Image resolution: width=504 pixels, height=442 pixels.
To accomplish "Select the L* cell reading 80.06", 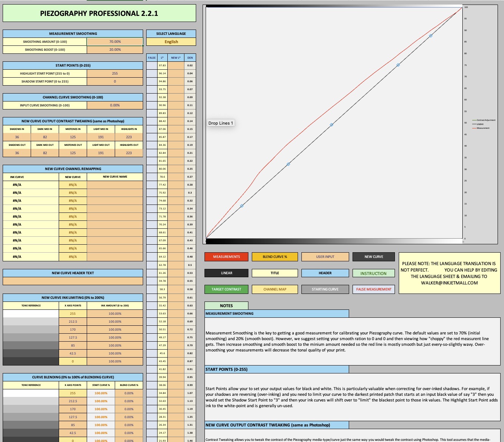I will tap(162, 169).
